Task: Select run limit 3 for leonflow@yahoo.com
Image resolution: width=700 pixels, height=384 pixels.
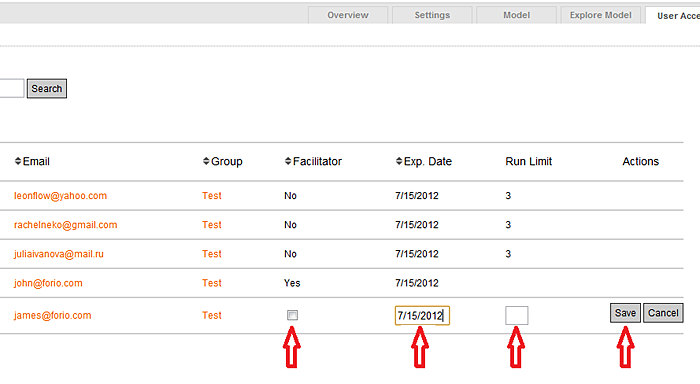Action: 508,196
